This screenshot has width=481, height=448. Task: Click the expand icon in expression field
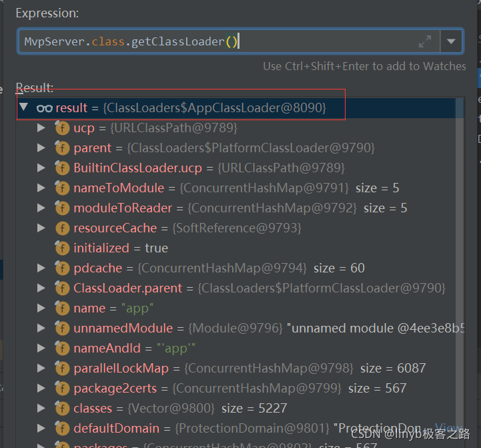pos(425,41)
